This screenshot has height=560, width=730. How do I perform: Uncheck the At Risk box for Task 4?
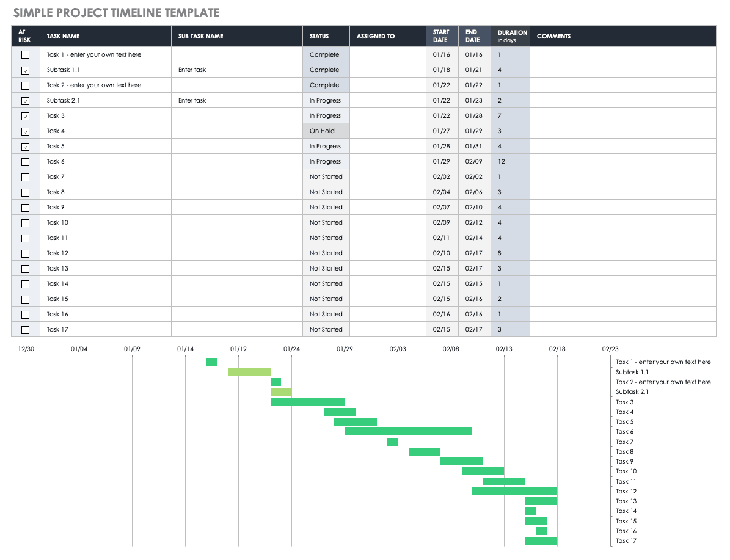point(25,131)
